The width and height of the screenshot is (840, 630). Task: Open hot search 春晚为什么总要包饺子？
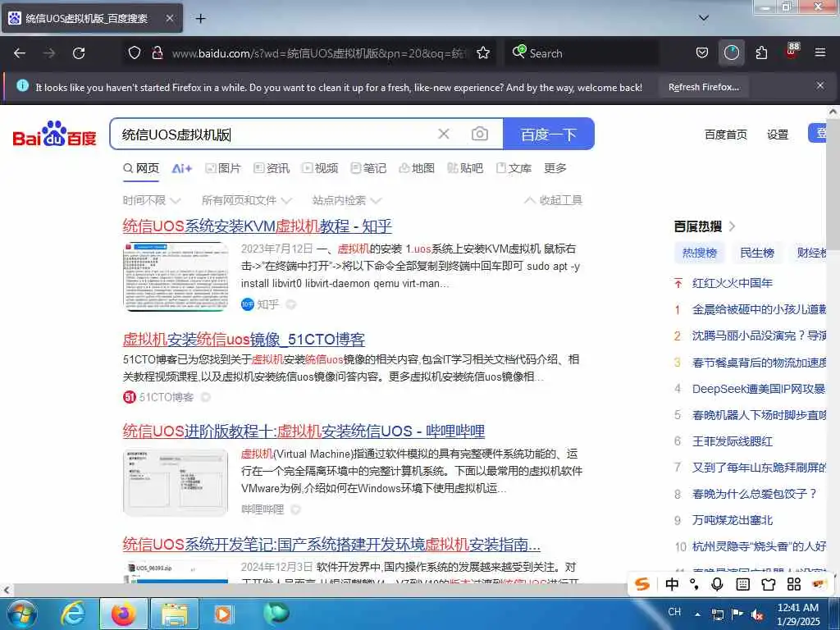point(755,494)
